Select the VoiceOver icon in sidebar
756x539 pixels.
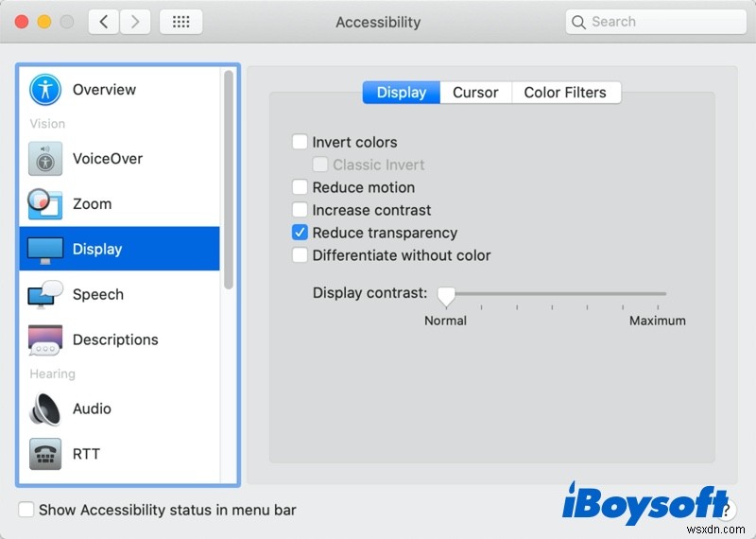tap(45, 158)
